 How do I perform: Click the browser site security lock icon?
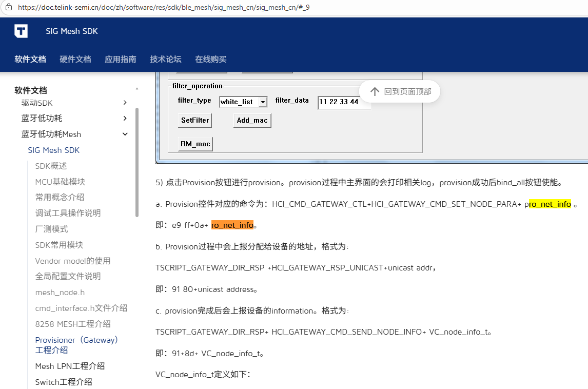(9, 8)
